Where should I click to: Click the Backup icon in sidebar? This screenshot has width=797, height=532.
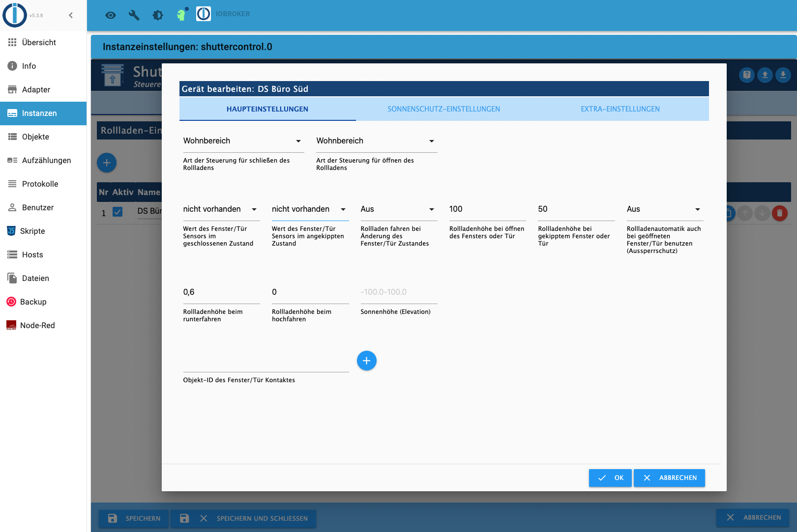coord(11,302)
